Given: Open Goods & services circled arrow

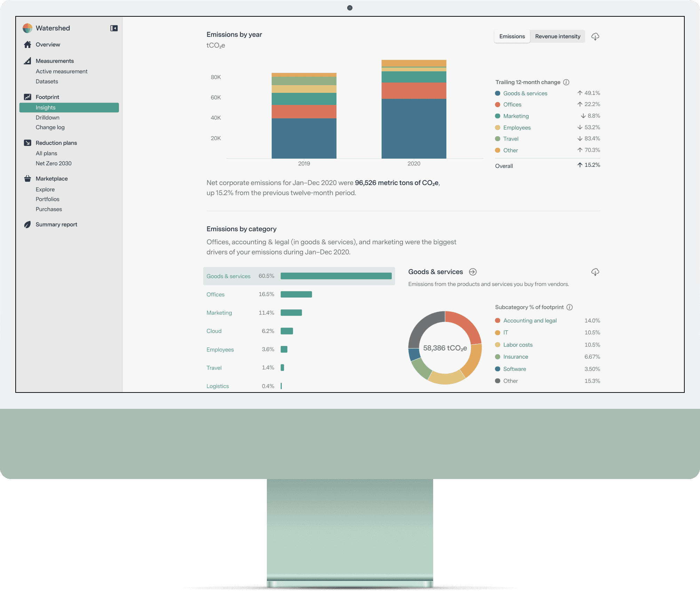Looking at the screenshot, I should [473, 272].
